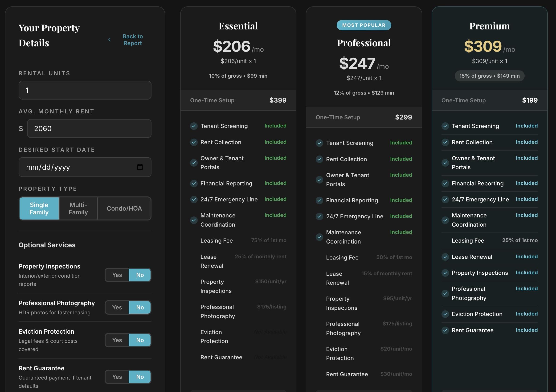556x392 pixels.
Task: Click Professional Photography $125/listing price
Action: (x=397, y=324)
